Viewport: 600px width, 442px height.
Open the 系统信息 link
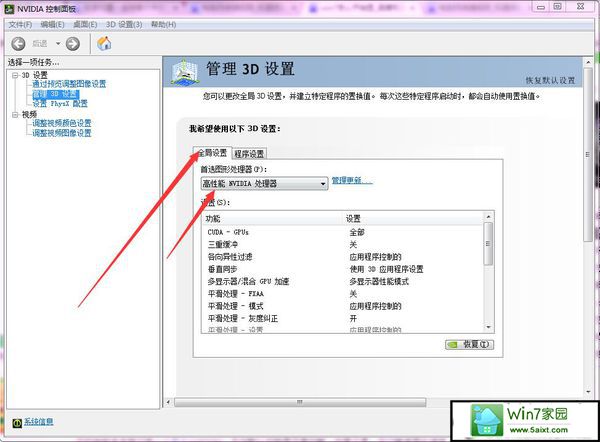click(x=39, y=422)
